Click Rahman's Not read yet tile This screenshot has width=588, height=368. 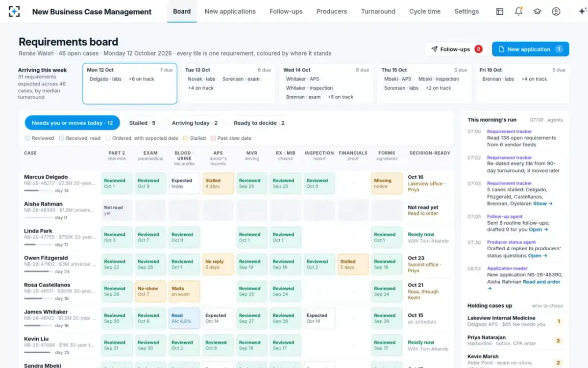point(117,210)
